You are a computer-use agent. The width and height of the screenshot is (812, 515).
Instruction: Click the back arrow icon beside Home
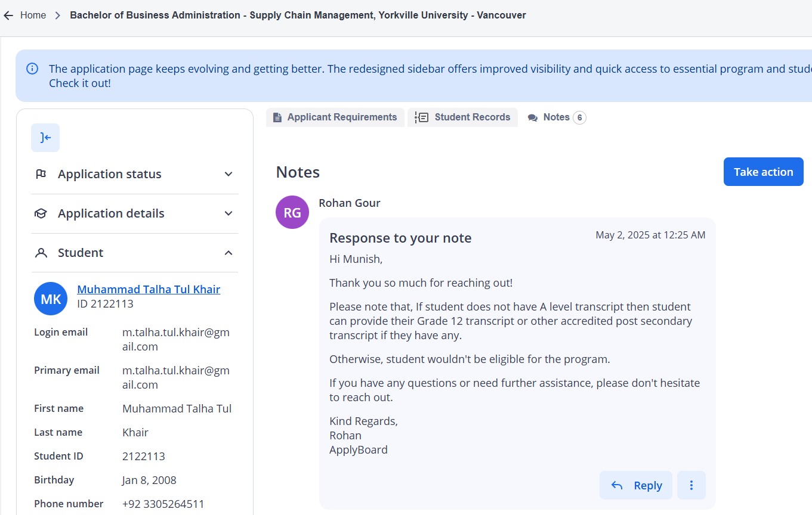click(8, 15)
